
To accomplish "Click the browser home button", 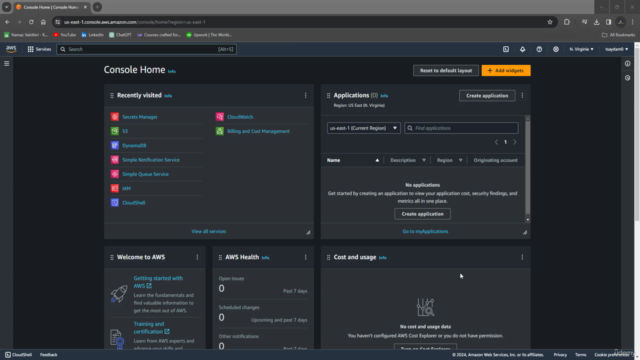I will coord(43,22).
